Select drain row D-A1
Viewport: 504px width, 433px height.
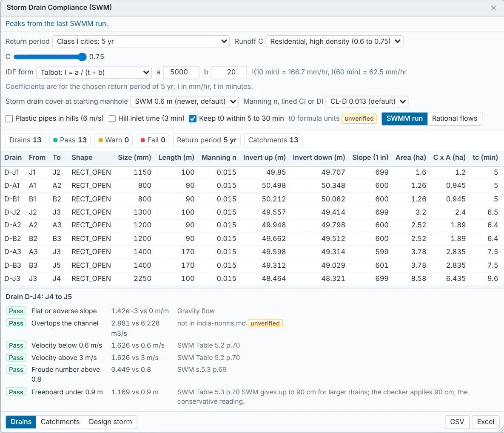(x=252, y=186)
